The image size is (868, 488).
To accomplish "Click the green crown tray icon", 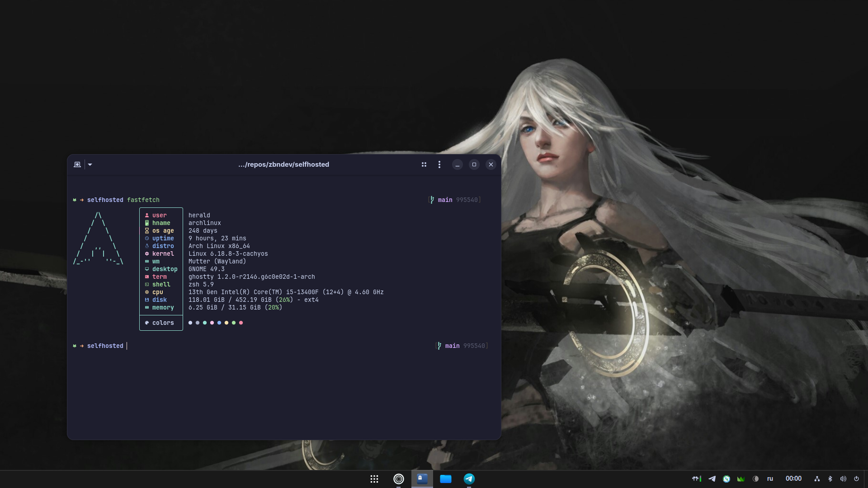I will 741,479.
